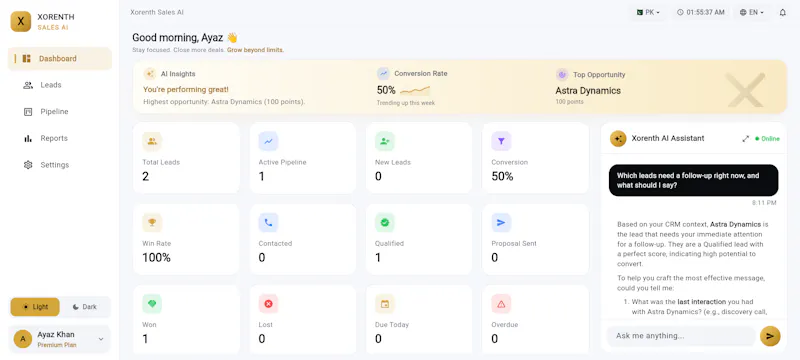The width and height of the screenshot is (800, 360).
Task: Click the 'You're performing great!' text
Action: [186, 89]
